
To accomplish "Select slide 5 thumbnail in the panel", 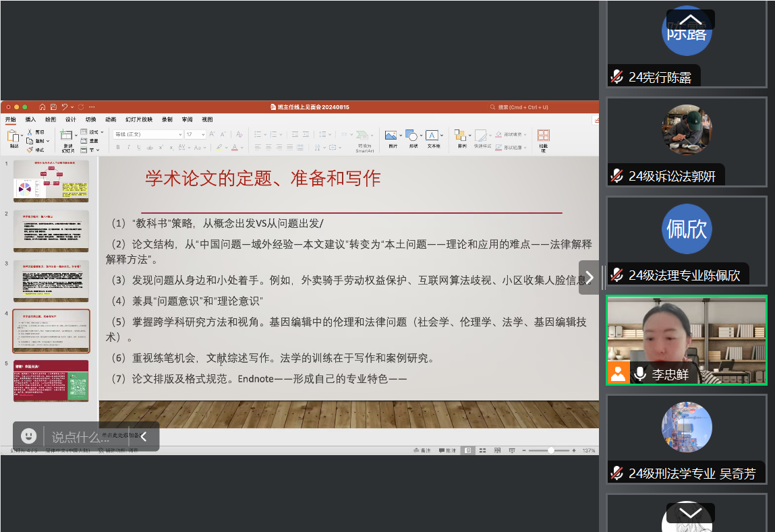I will point(51,381).
